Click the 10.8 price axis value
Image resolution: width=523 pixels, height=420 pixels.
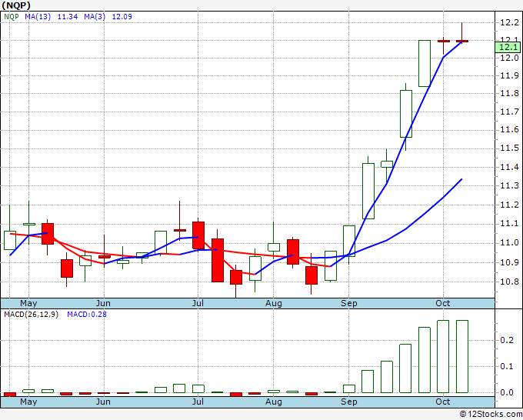click(x=508, y=282)
